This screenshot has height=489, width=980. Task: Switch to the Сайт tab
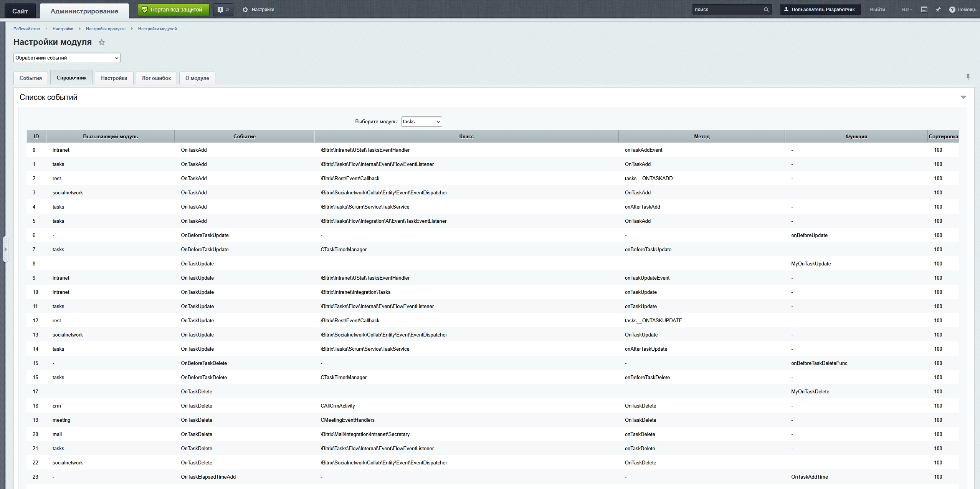(x=20, y=11)
